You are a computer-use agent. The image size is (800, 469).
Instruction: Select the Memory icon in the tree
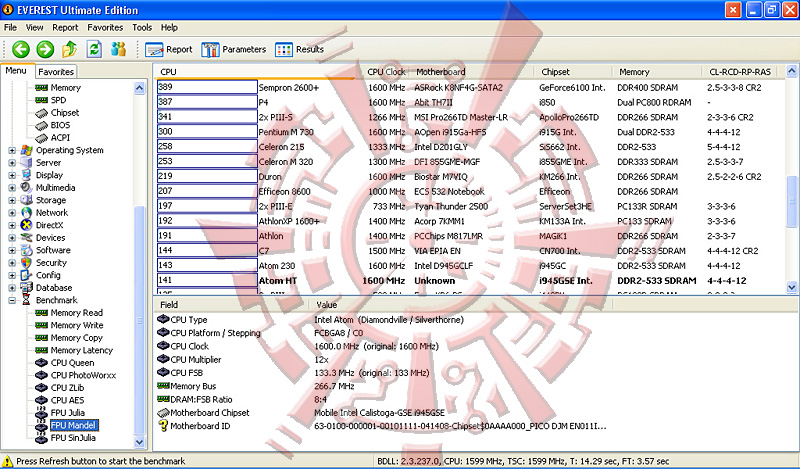[41, 88]
